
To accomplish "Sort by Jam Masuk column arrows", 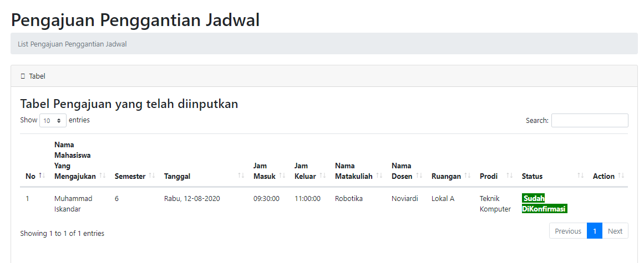I will (282, 176).
